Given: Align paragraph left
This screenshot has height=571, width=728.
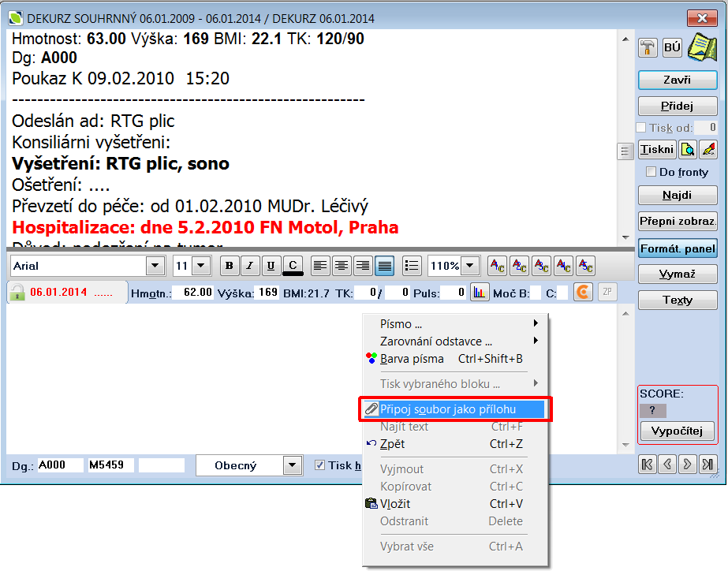Looking at the screenshot, I should pyautogui.click(x=320, y=266).
